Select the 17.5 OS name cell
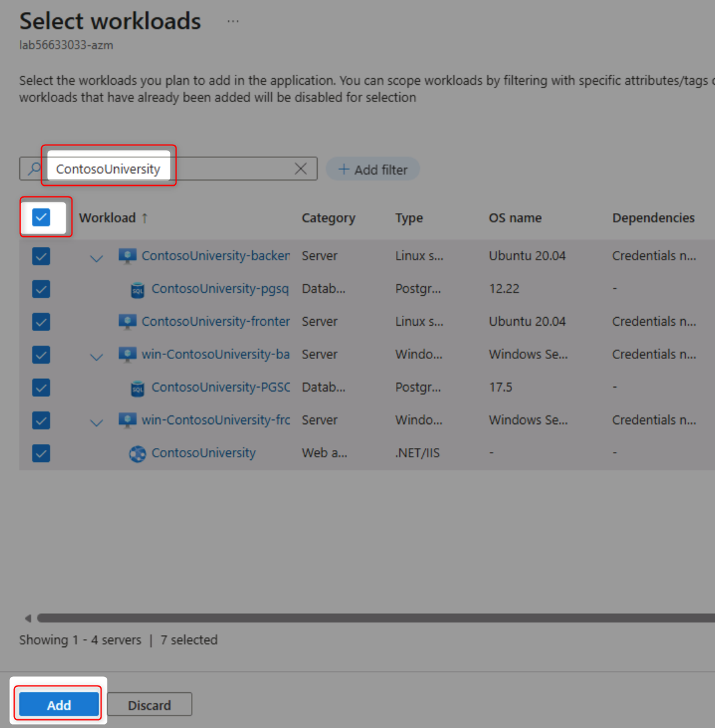Screen dimensions: 715x728 pyautogui.click(x=500, y=387)
